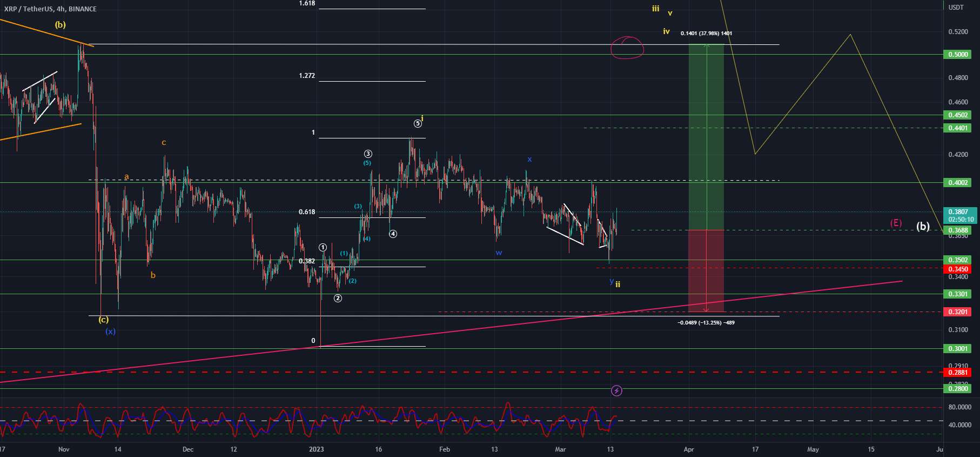Select the 0.4401 price level label
Screen dimensions: 980x457
pos(957,128)
